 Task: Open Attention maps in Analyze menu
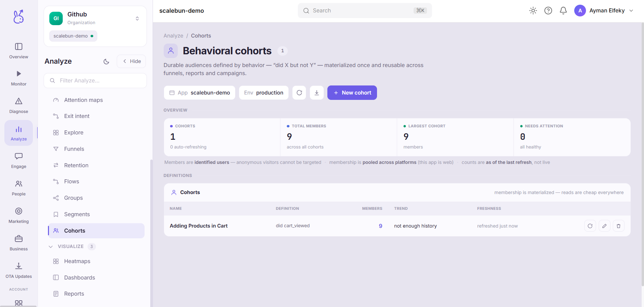tap(96, 100)
